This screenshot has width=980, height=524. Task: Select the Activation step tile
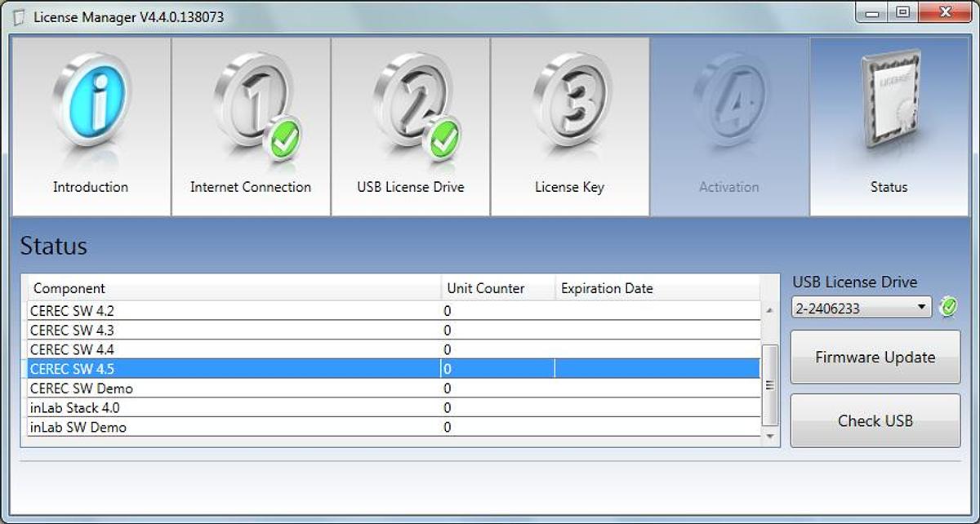tap(729, 127)
